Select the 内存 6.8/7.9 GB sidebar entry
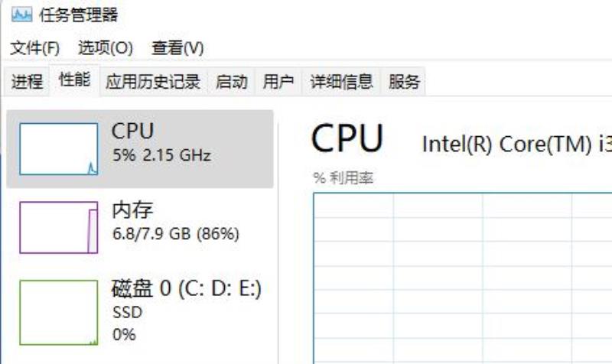 (x=140, y=227)
